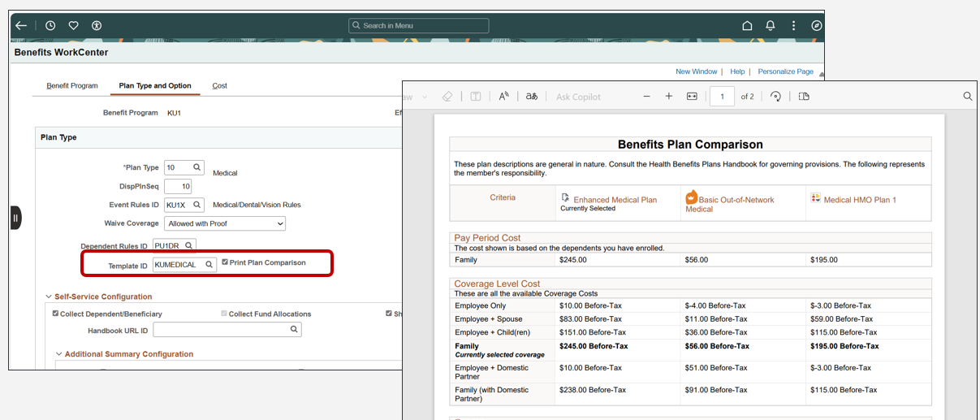
Task: Toggle Print Plan Comparison checkbox
Action: coord(225,262)
